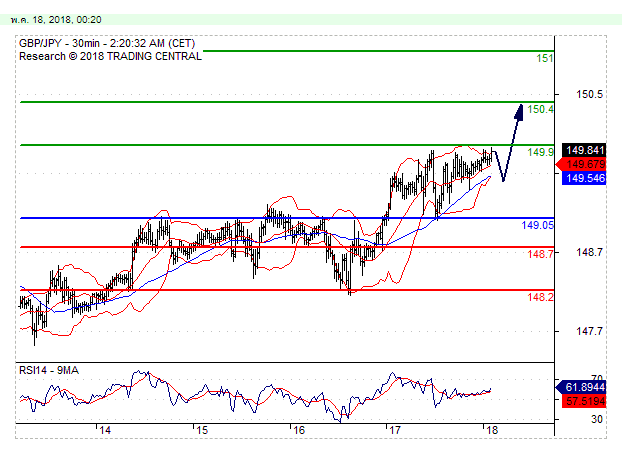
Task: Click the red support label '148.7'
Action: tap(540, 254)
